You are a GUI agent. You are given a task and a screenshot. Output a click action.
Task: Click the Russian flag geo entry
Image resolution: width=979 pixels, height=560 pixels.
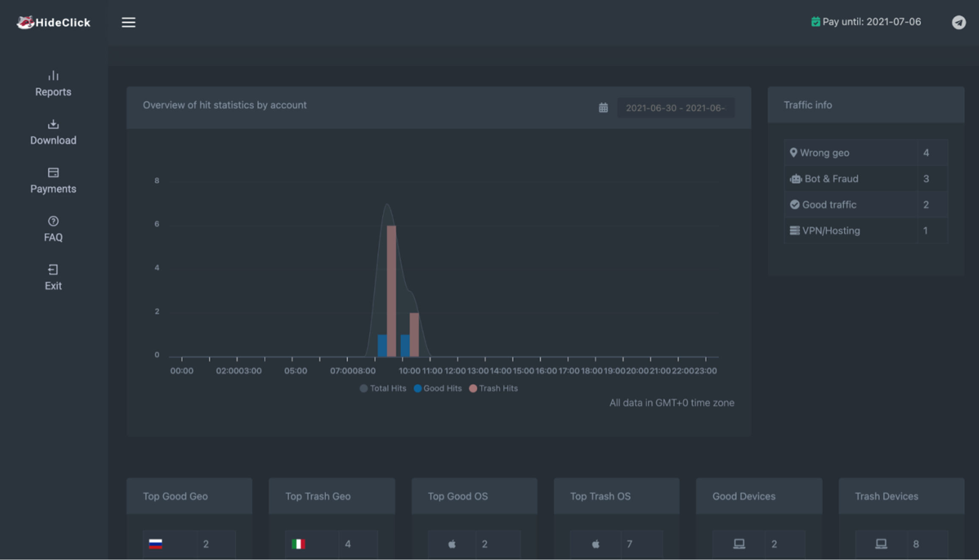coord(156,544)
